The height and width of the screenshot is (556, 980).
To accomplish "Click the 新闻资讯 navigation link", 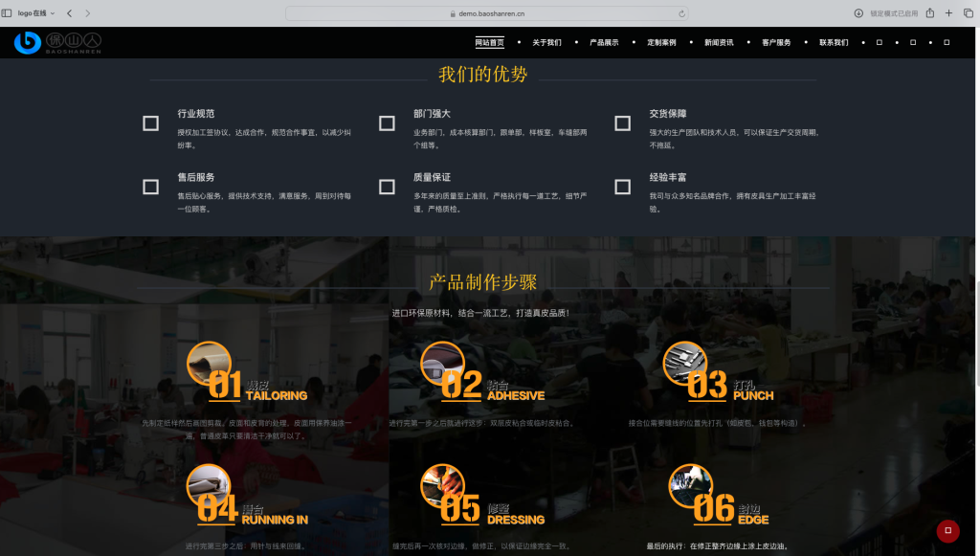I will [x=719, y=42].
